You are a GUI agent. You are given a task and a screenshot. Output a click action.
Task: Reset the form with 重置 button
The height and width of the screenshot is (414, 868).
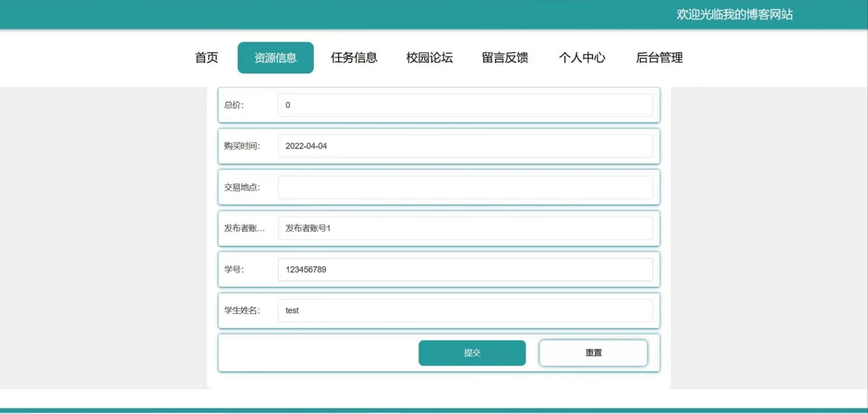[x=593, y=353]
